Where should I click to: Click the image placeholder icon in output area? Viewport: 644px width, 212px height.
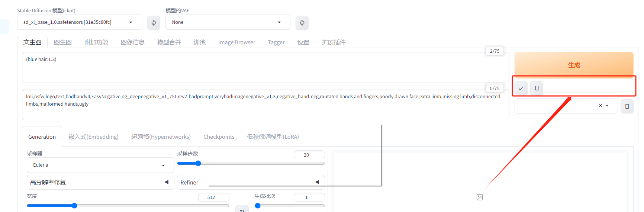pos(480,197)
